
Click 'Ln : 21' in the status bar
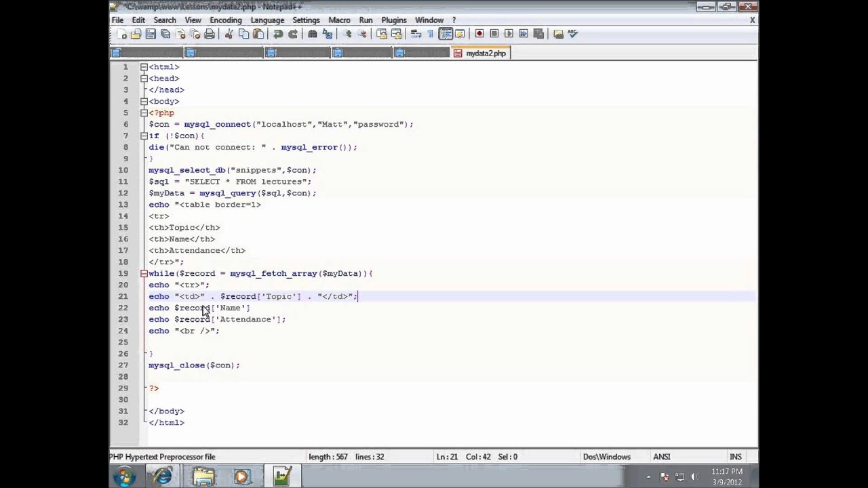tap(448, 457)
